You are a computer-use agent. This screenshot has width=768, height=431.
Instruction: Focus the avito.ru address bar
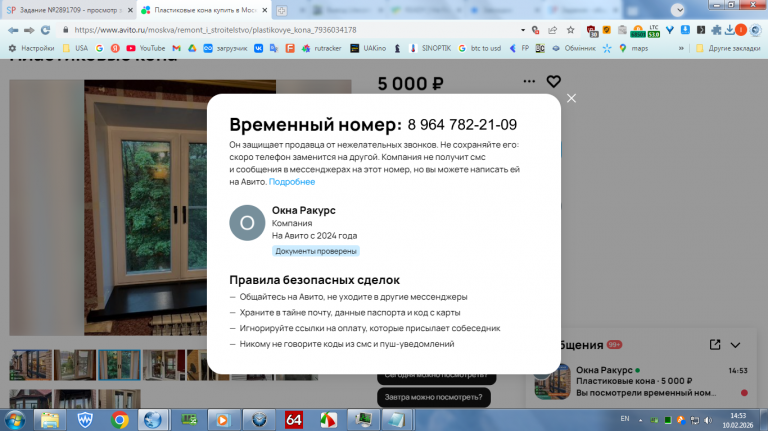click(294, 30)
